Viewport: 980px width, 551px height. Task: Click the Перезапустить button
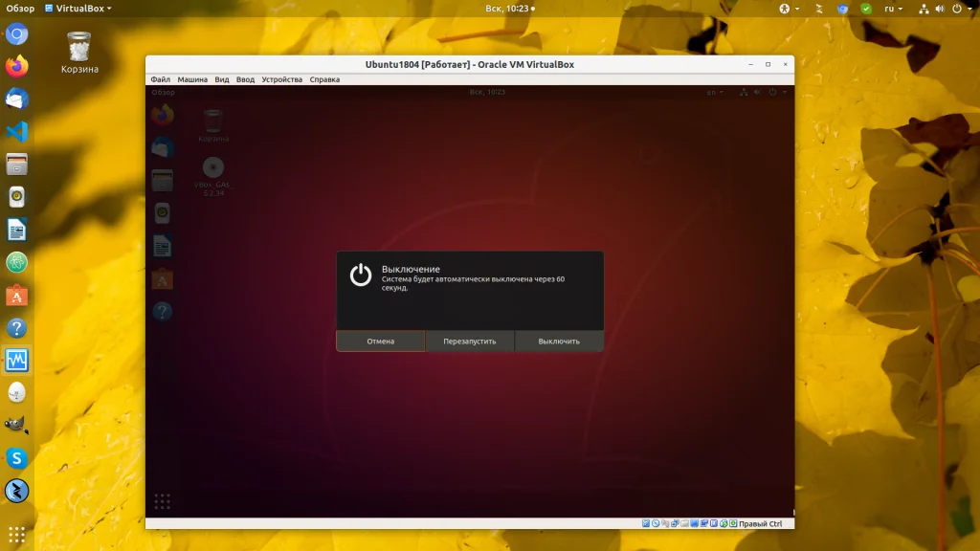469,342
